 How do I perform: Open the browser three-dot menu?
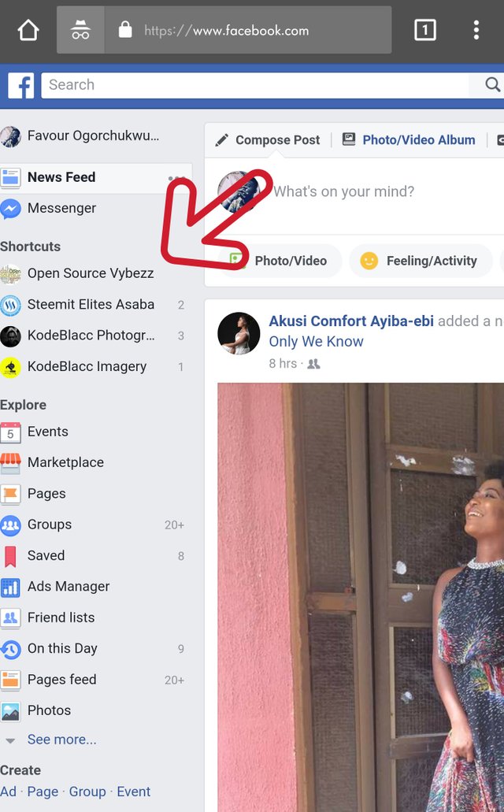476,31
